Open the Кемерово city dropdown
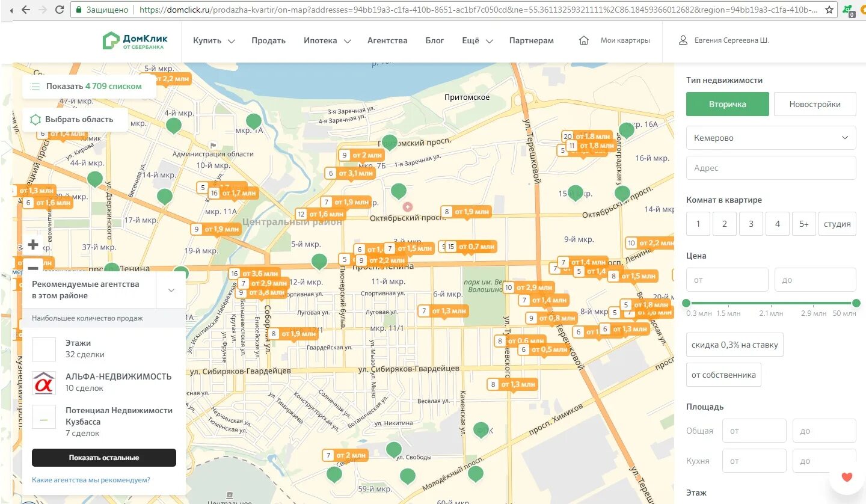The image size is (866, 504). [771, 138]
